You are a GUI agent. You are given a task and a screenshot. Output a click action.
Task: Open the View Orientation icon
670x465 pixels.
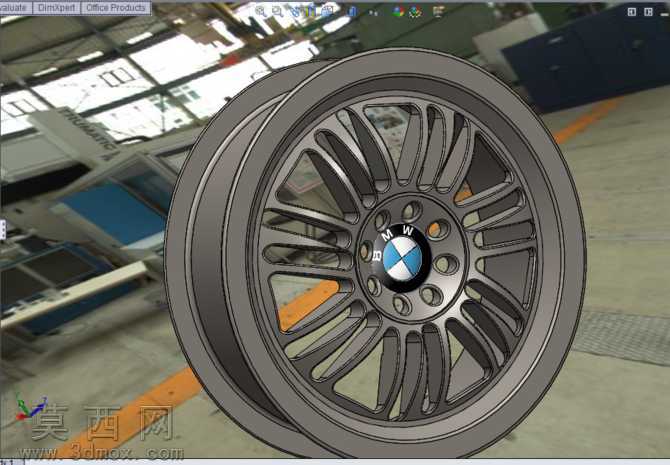[x=328, y=12]
